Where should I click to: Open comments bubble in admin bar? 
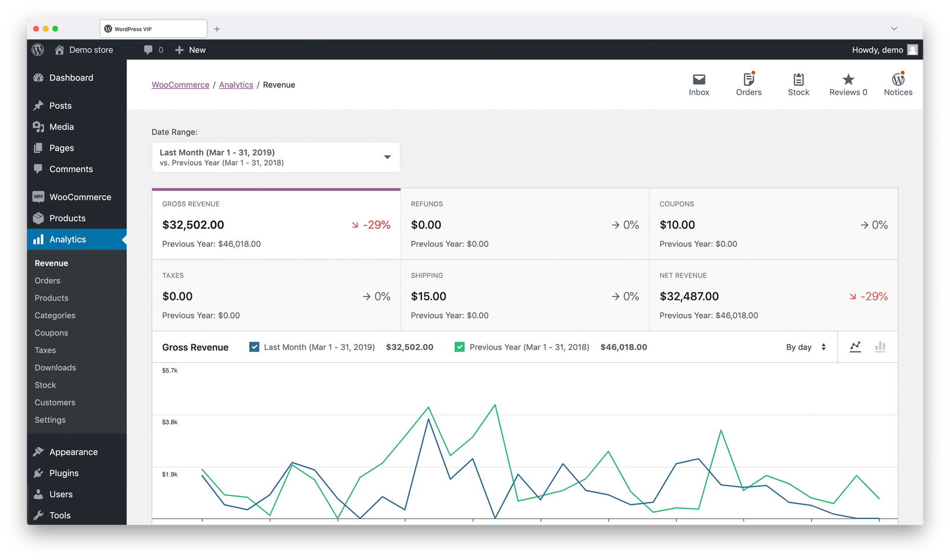[148, 50]
